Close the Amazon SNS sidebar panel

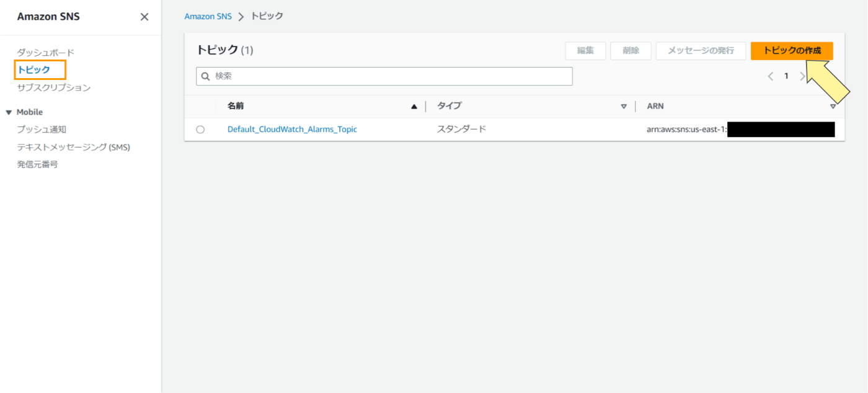[x=144, y=17]
